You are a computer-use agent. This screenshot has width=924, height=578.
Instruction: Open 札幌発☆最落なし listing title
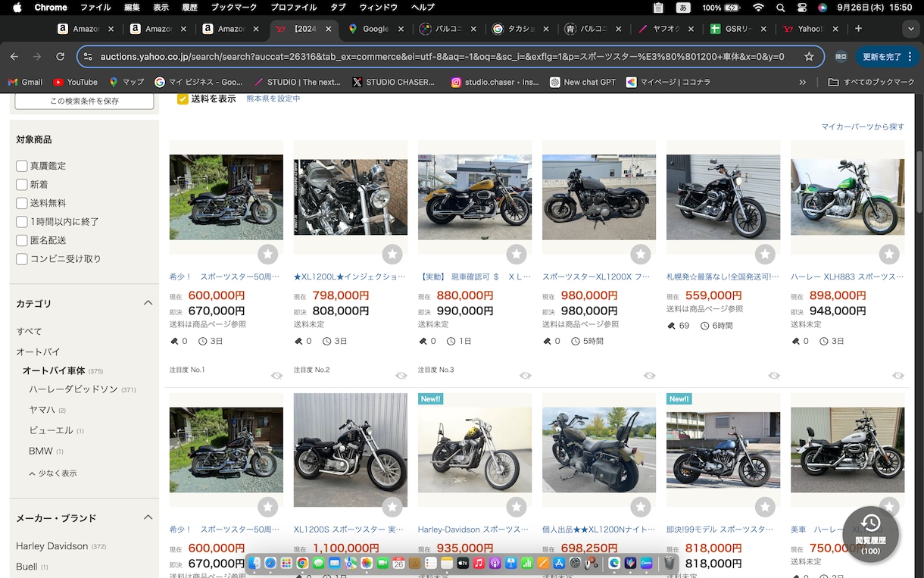(x=723, y=277)
